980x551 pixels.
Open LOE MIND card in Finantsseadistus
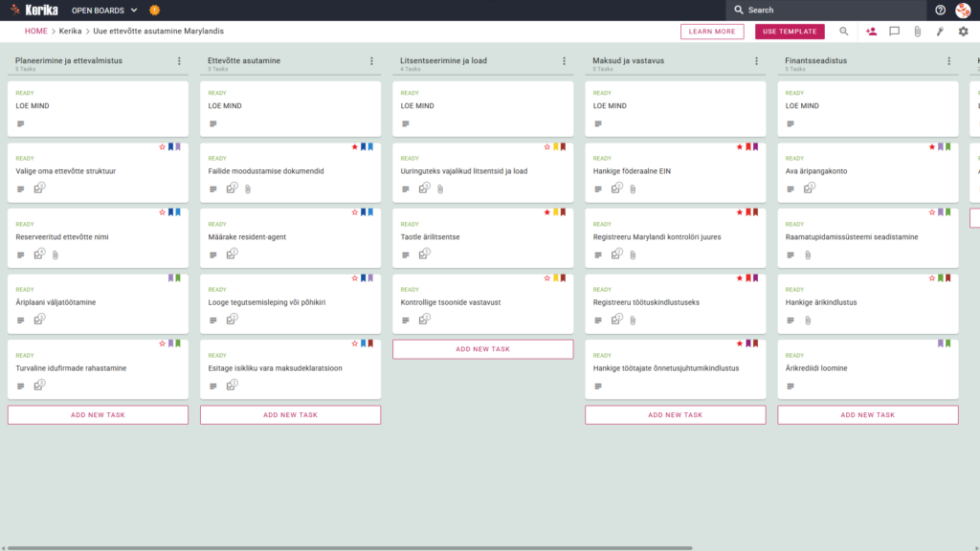click(x=868, y=109)
